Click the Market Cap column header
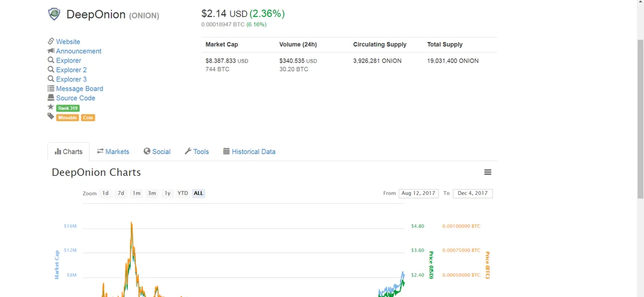Screen dimensions: 644x297 (222, 44)
